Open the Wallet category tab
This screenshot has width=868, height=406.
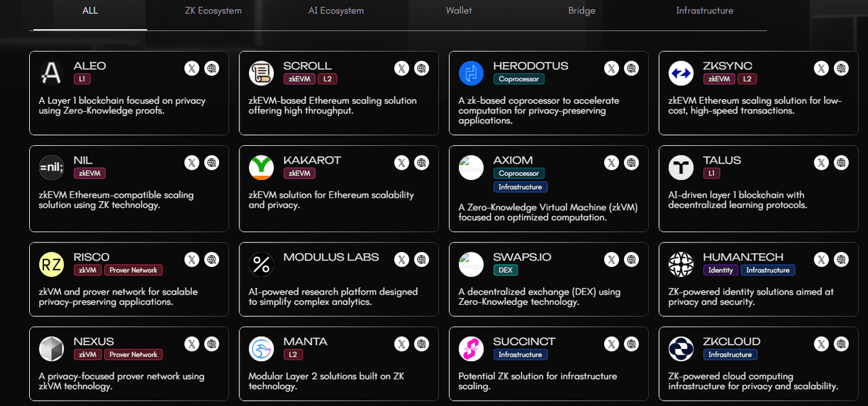tap(458, 11)
